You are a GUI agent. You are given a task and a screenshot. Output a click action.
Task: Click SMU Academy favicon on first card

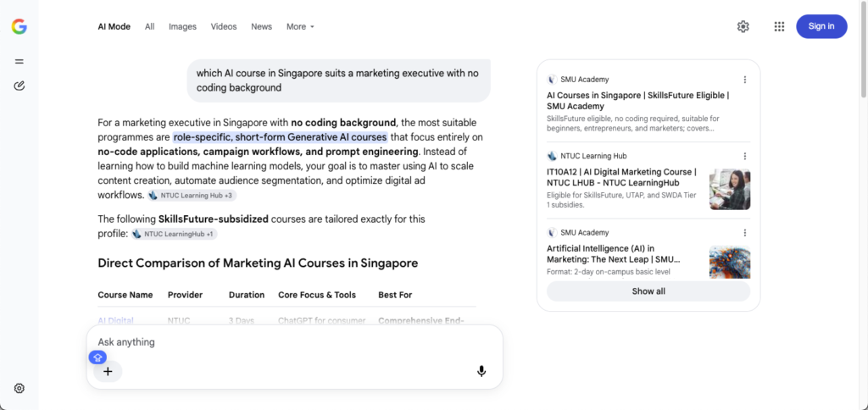pyautogui.click(x=551, y=80)
